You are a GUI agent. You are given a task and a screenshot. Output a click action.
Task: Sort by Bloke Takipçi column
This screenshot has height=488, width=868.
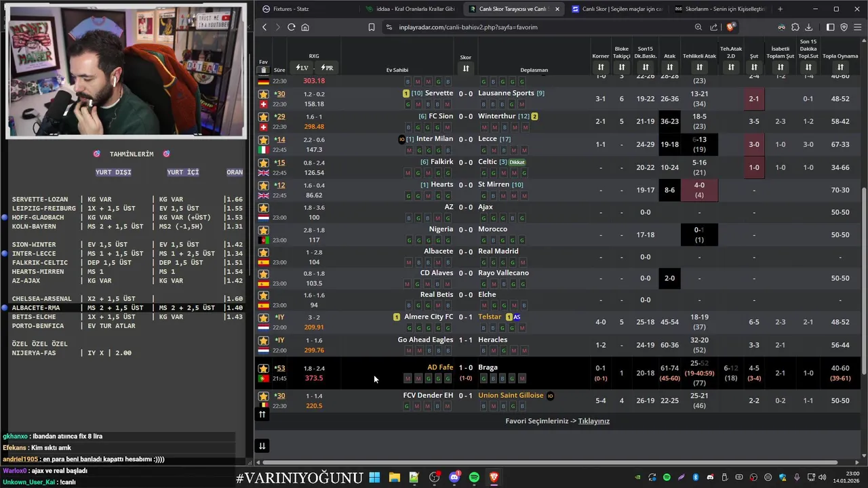[622, 67]
